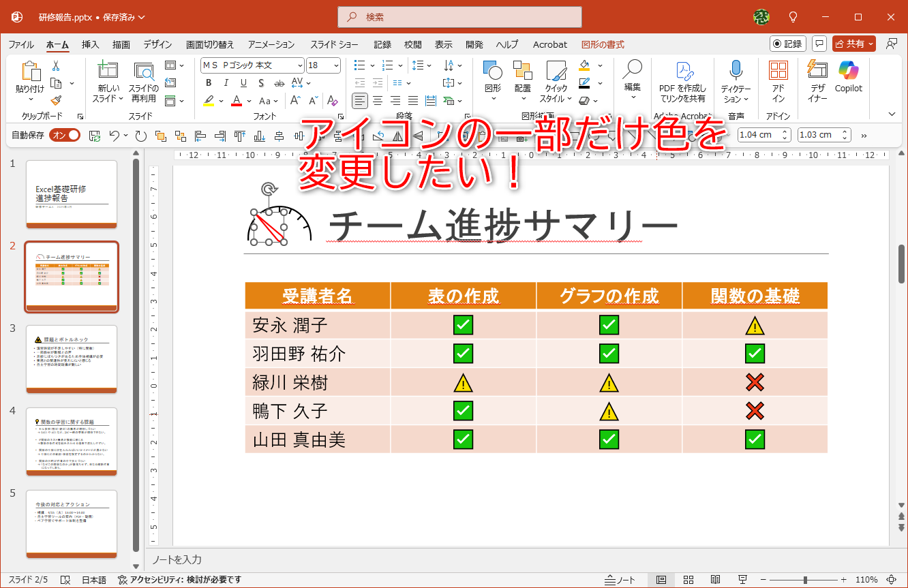The image size is (908, 588).
Task: Click the Undo arrow in quick access
Action: click(115, 136)
